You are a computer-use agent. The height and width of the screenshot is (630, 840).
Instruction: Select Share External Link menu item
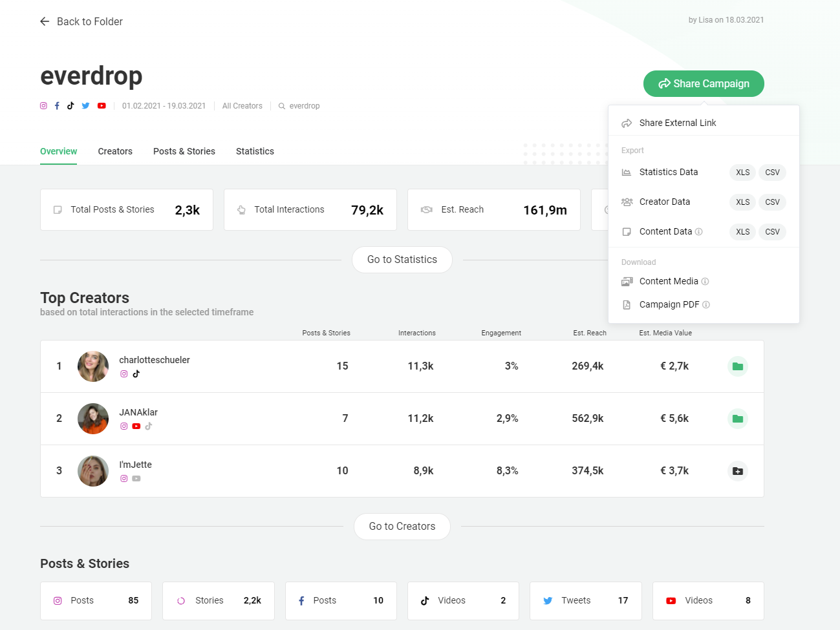point(677,123)
